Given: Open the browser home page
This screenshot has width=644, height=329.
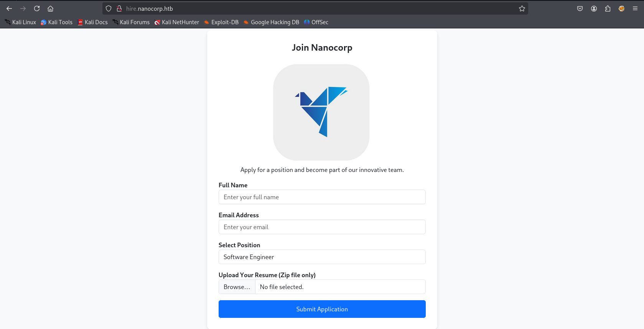Looking at the screenshot, I should pyautogui.click(x=51, y=8).
